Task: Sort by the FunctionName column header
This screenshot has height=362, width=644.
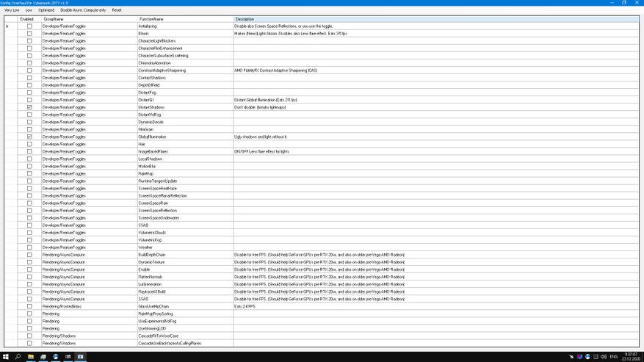Action: pyautogui.click(x=184, y=19)
